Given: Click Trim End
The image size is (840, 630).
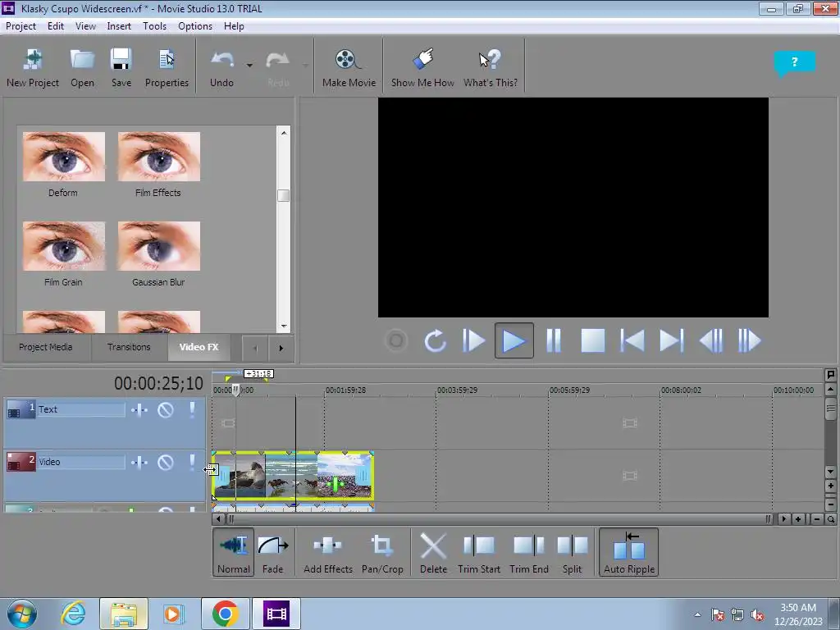Looking at the screenshot, I should (529, 552).
